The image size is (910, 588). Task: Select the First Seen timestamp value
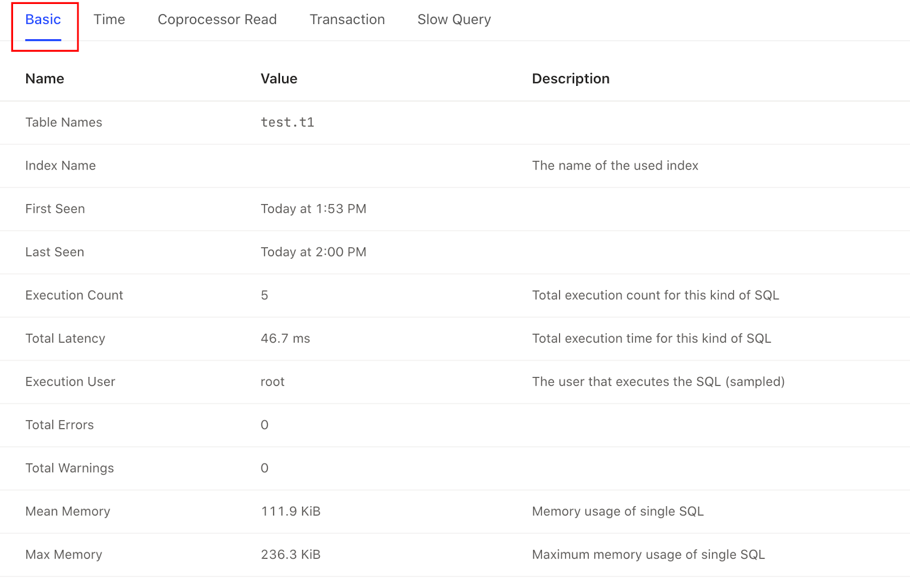point(313,209)
